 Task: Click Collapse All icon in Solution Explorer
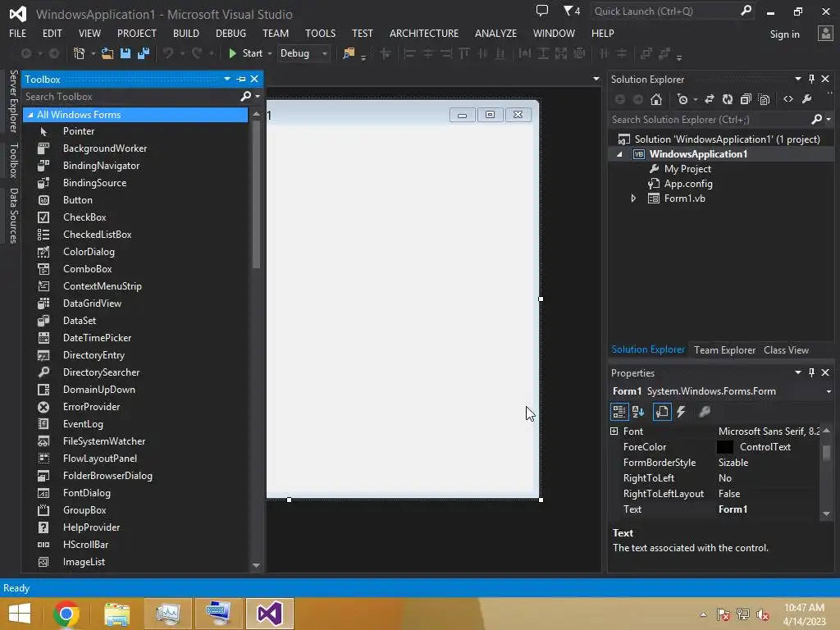click(x=746, y=99)
